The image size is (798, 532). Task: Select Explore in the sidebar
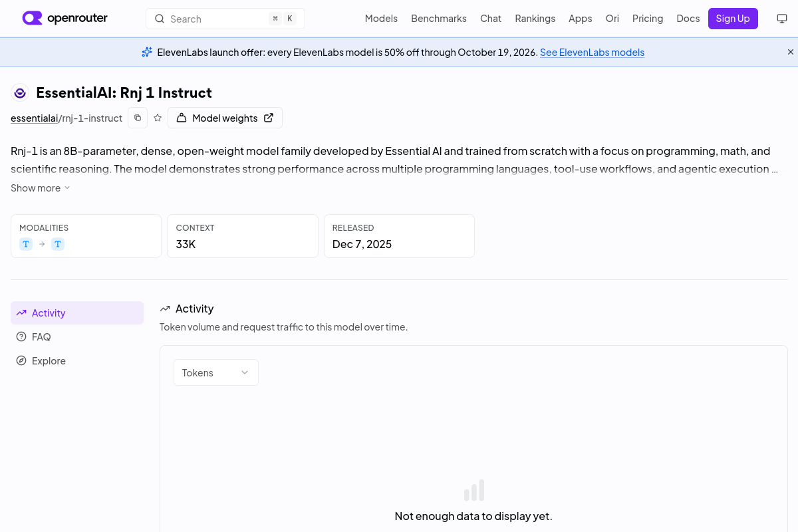coord(77,360)
